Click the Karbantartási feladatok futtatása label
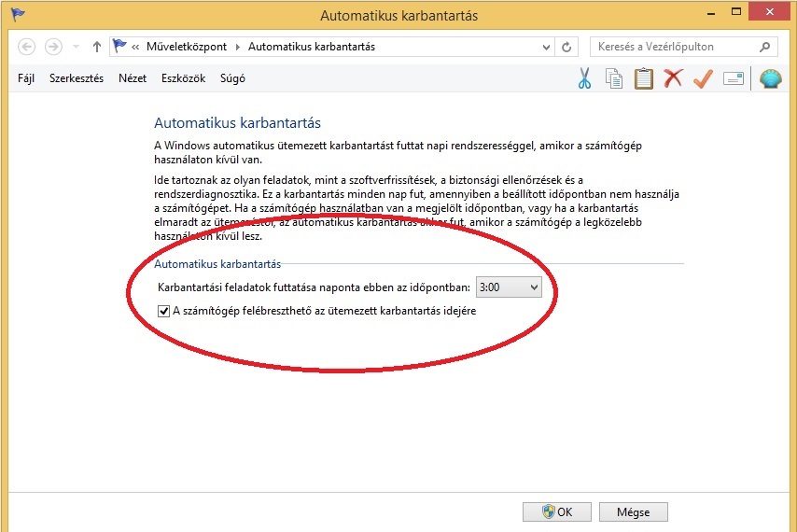The height and width of the screenshot is (532, 797). pyautogui.click(x=314, y=287)
